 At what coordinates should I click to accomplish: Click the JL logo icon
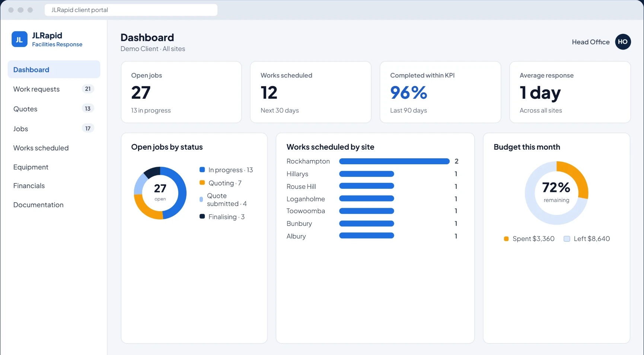click(19, 39)
